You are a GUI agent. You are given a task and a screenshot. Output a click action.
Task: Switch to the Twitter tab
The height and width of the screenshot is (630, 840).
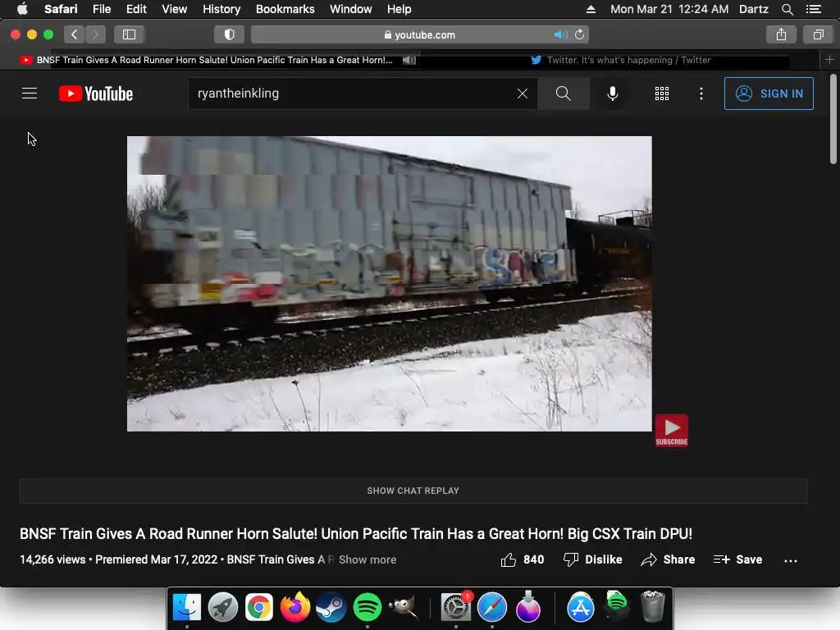coord(620,60)
